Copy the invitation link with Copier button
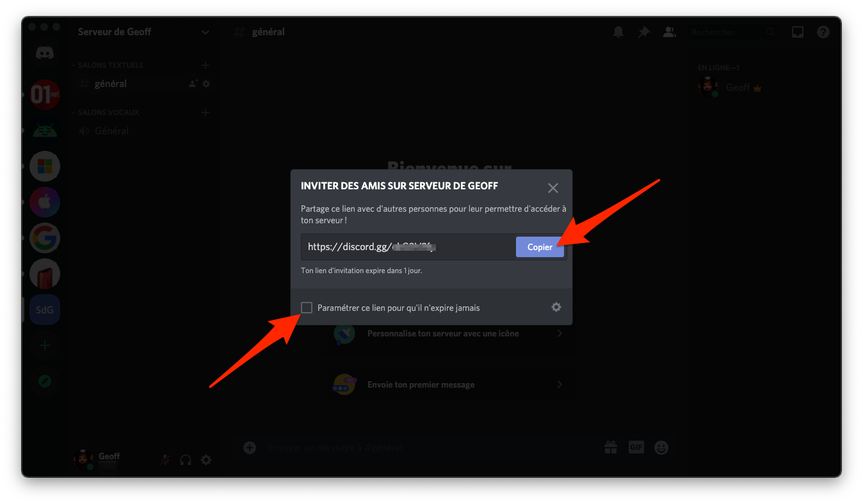This screenshot has height=504, width=863. tap(540, 247)
